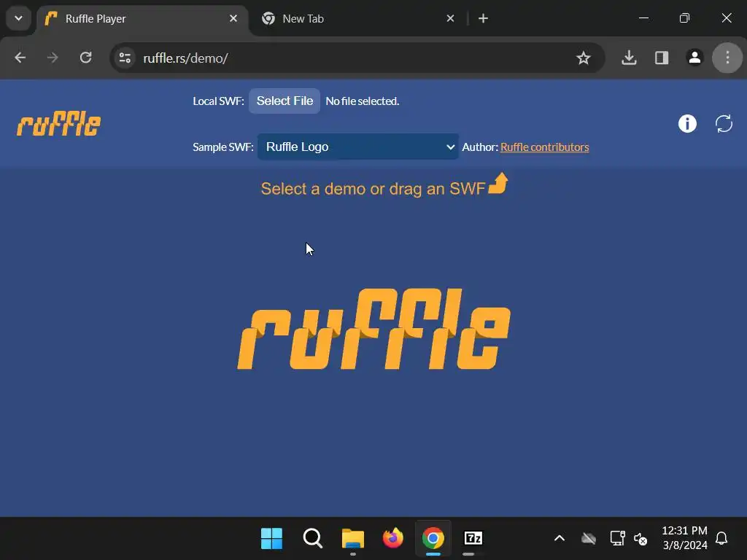
Task: Restore down the Chrome window
Action: coord(684,18)
